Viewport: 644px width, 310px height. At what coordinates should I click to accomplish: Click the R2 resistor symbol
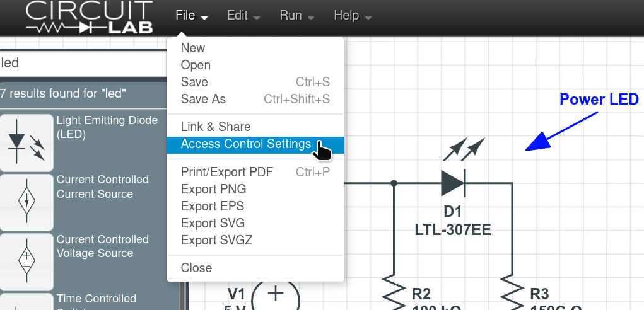click(394, 293)
